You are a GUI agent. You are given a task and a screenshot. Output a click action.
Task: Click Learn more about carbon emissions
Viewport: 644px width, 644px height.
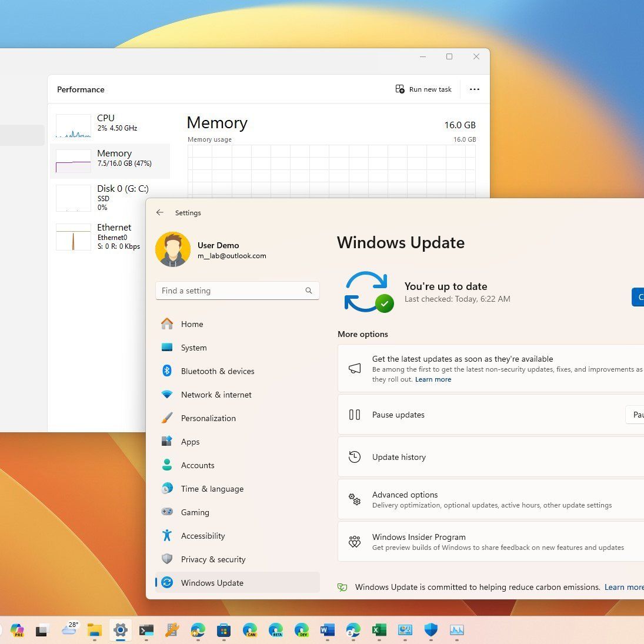click(x=624, y=588)
